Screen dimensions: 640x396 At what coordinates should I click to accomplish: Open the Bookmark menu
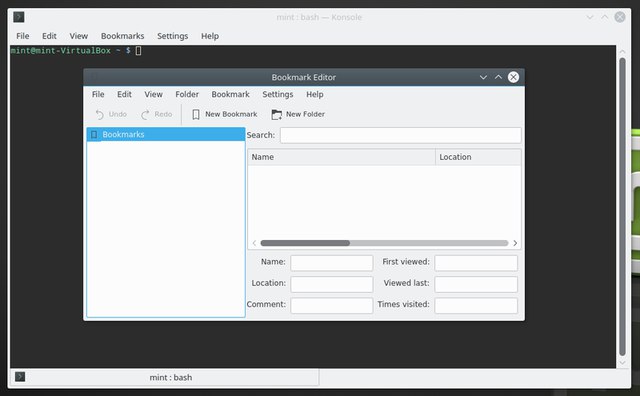[230, 94]
